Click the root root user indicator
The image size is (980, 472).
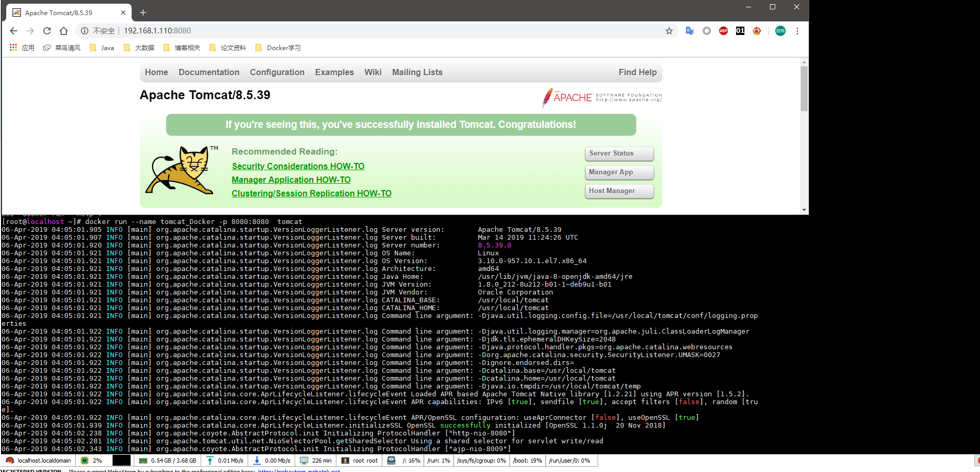[359, 461]
